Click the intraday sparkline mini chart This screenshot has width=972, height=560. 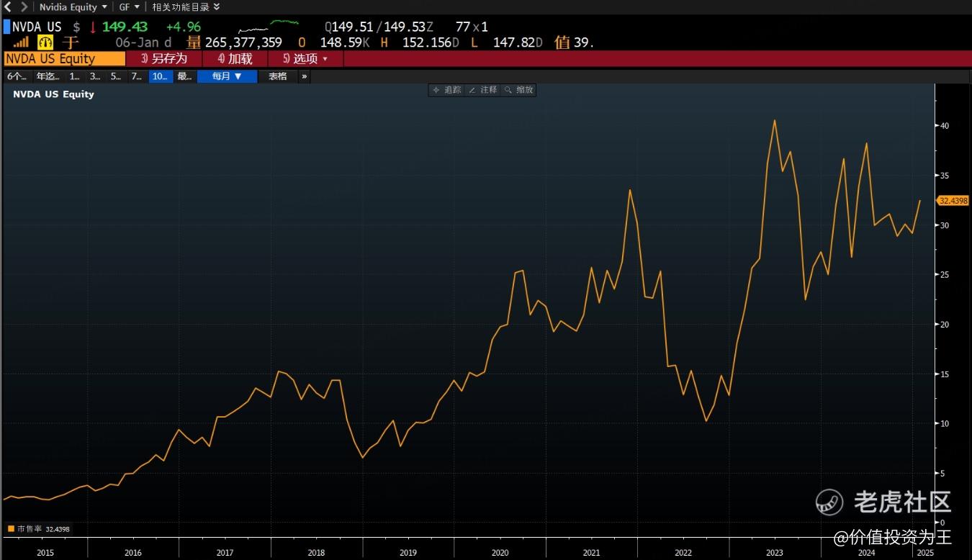click(268, 27)
